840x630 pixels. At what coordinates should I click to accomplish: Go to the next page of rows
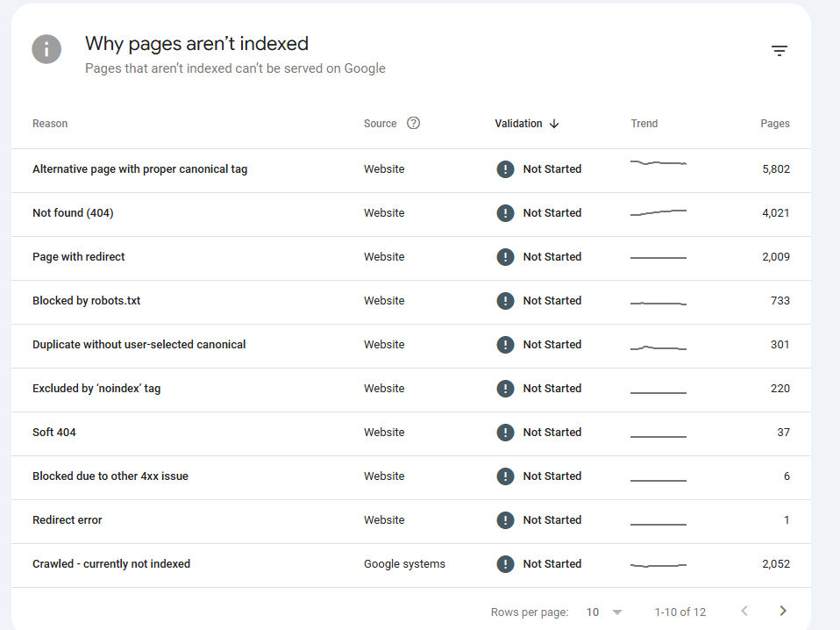point(783,611)
